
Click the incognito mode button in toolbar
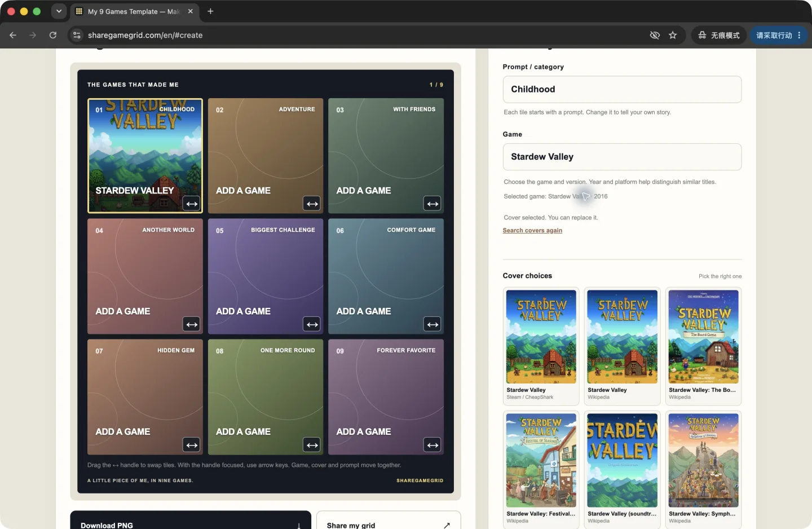[719, 35]
